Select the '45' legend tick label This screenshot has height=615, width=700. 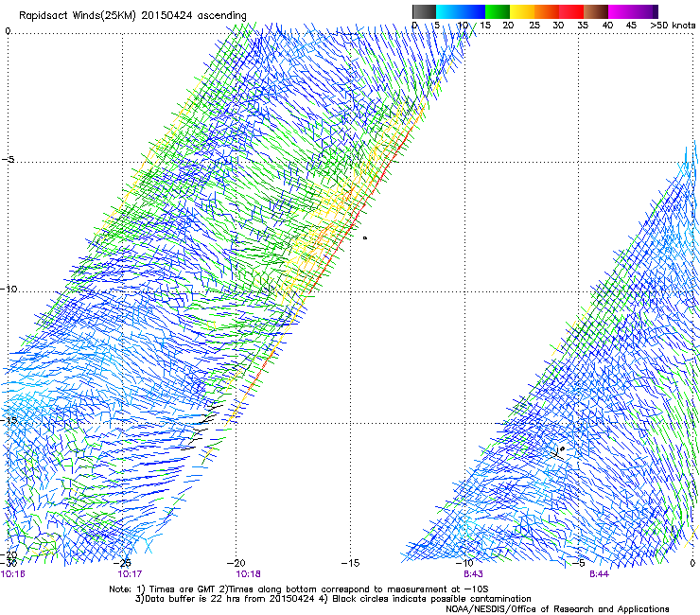(631, 26)
